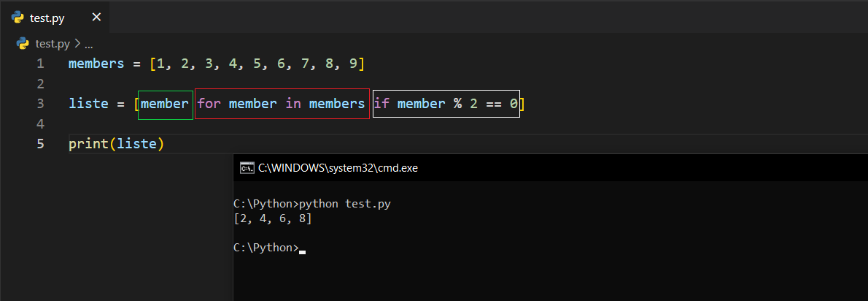
Task: Click test.py in the breadcrumb path
Action: tap(53, 43)
